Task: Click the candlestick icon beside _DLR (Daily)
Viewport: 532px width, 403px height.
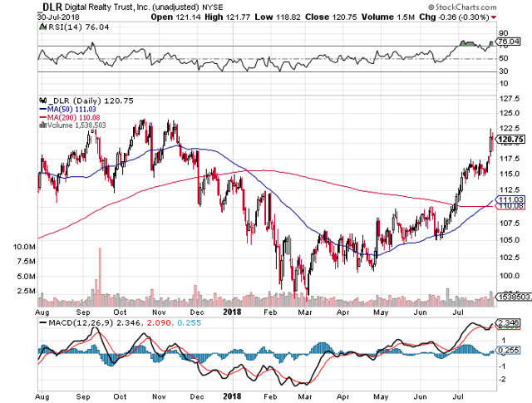Action: click(42, 101)
